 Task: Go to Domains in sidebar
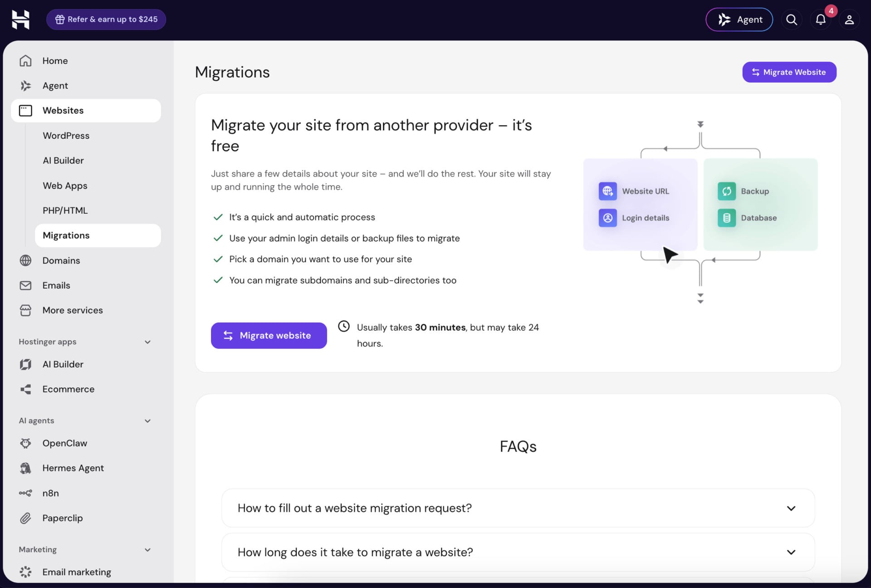(x=86, y=260)
